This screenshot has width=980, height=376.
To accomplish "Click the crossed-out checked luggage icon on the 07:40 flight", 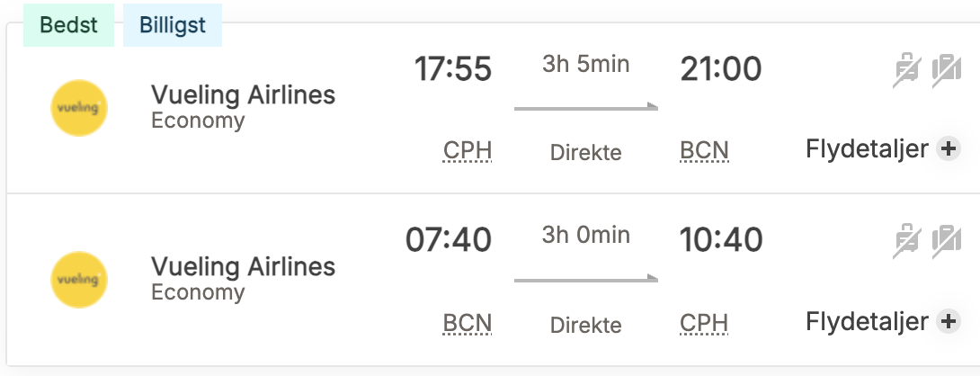I will pos(946,241).
